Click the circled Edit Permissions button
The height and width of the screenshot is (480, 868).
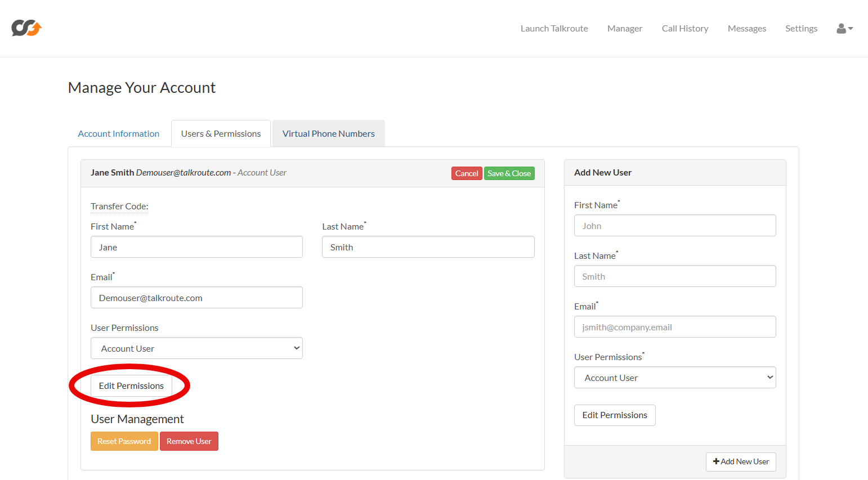pyautogui.click(x=131, y=385)
